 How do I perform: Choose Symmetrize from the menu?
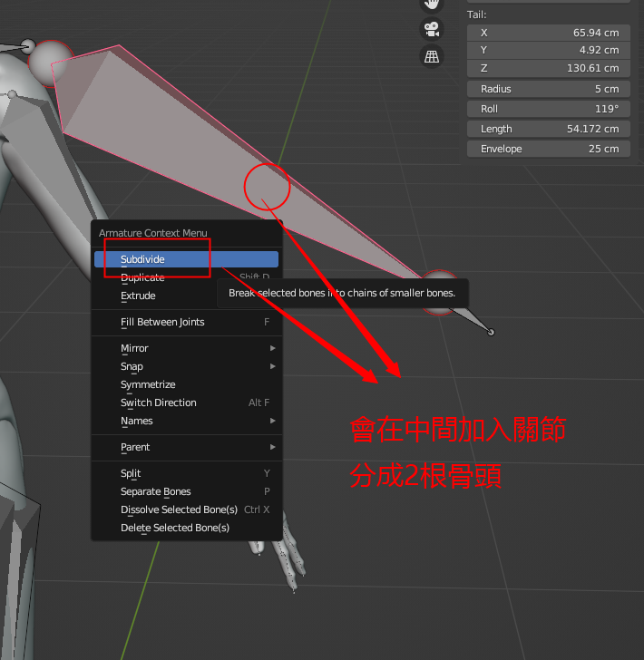pos(148,384)
